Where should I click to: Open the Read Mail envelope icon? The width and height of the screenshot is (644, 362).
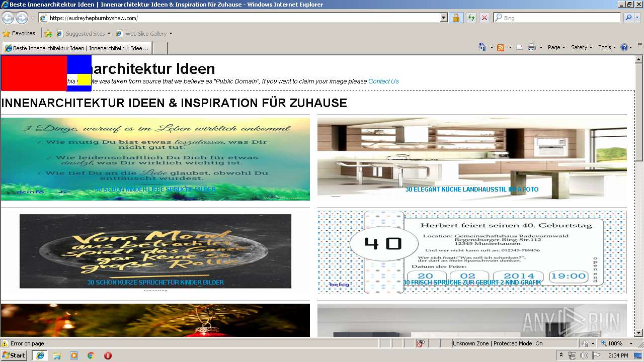520,47
